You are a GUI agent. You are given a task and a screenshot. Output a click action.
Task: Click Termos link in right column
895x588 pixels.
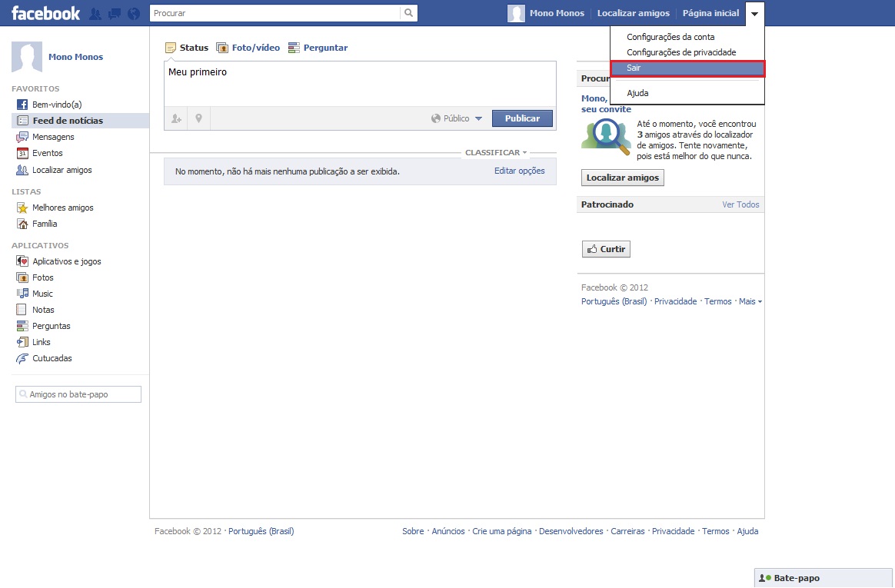point(717,301)
